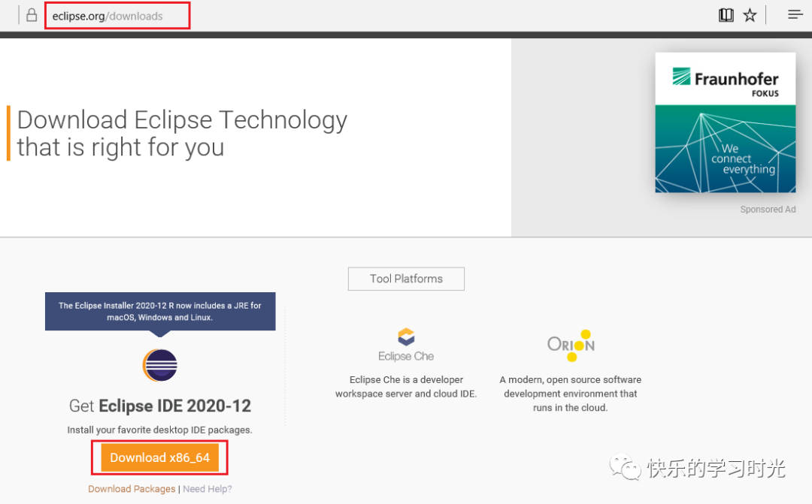Image resolution: width=812 pixels, height=504 pixels.
Task: Click the Tool Platforms button
Action: [406, 279]
